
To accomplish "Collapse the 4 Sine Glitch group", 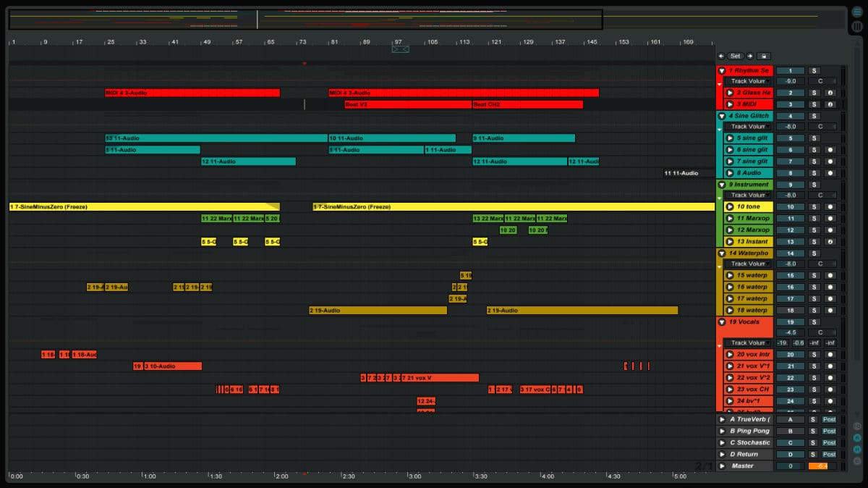I will point(722,116).
